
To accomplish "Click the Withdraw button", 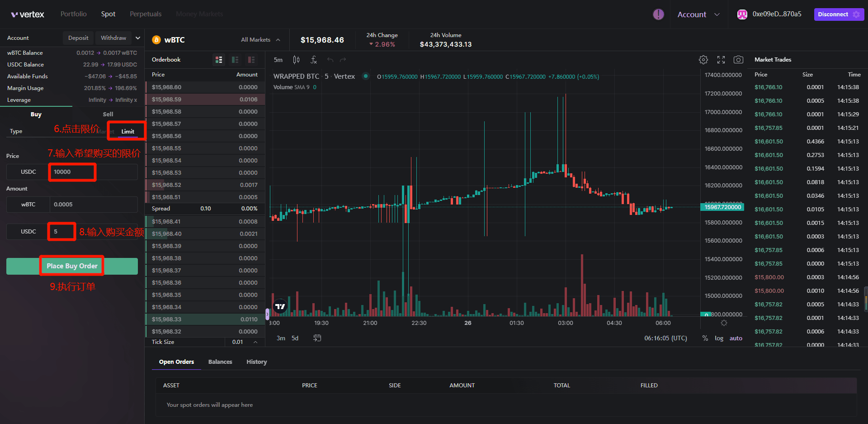I will (113, 38).
